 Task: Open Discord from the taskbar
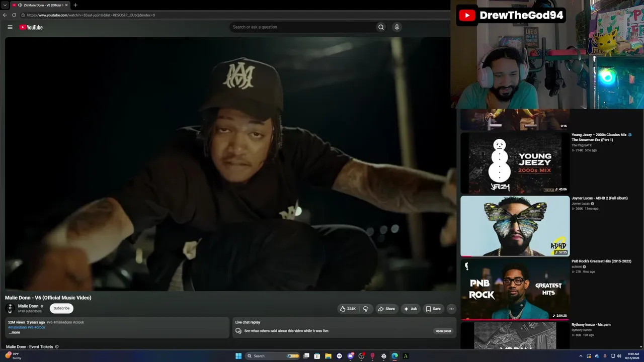(350, 356)
